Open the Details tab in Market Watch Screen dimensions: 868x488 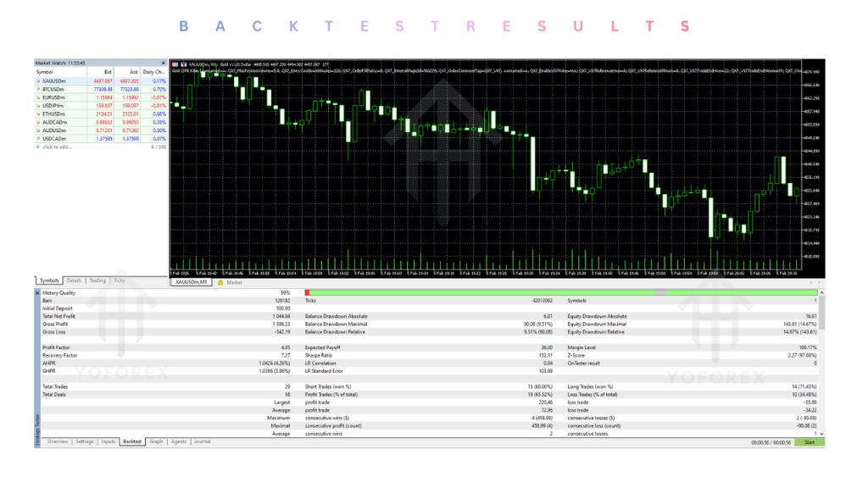click(75, 280)
